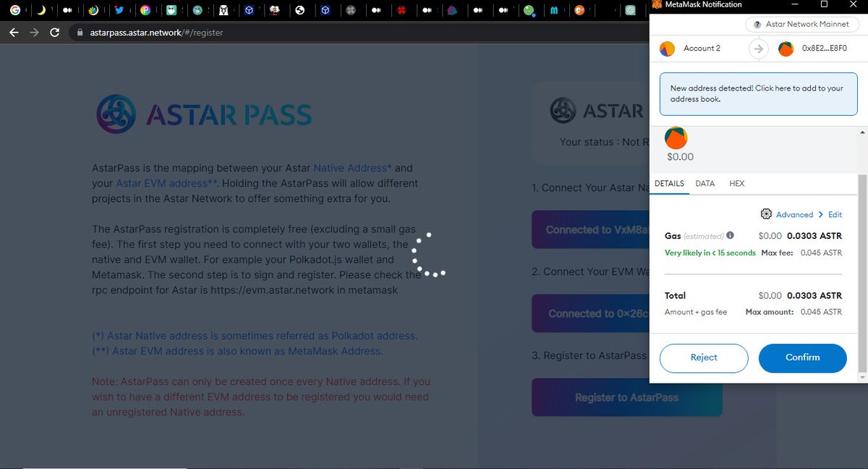Switch to the grey circle favicon tab

[351, 11]
